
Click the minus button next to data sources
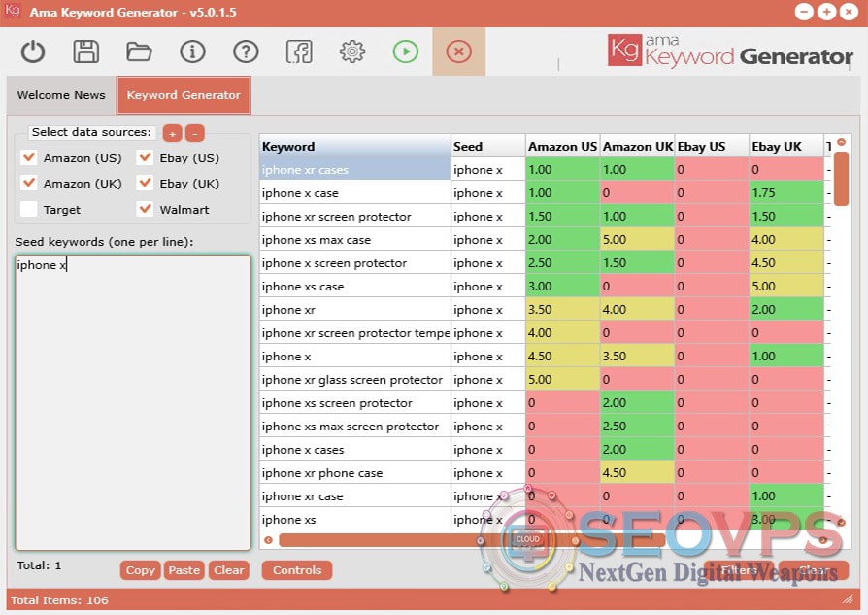(x=194, y=133)
